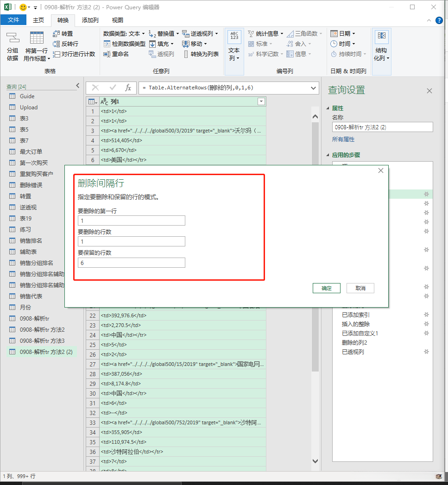Image resolution: width=448 pixels, height=485 pixels.
Task: Click the 要删除的行数 input field
Action: [x=132, y=241]
